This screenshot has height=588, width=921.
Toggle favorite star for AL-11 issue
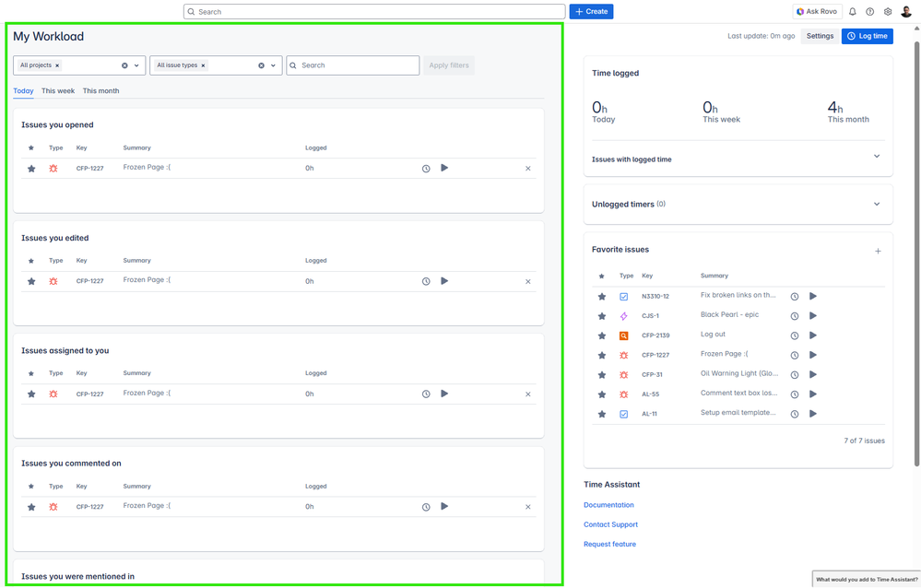click(x=602, y=414)
